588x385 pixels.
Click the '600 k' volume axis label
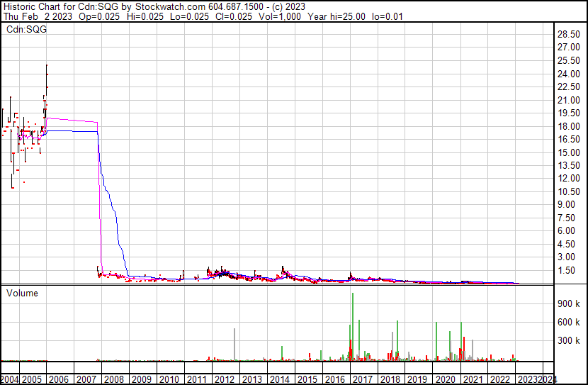click(569, 322)
